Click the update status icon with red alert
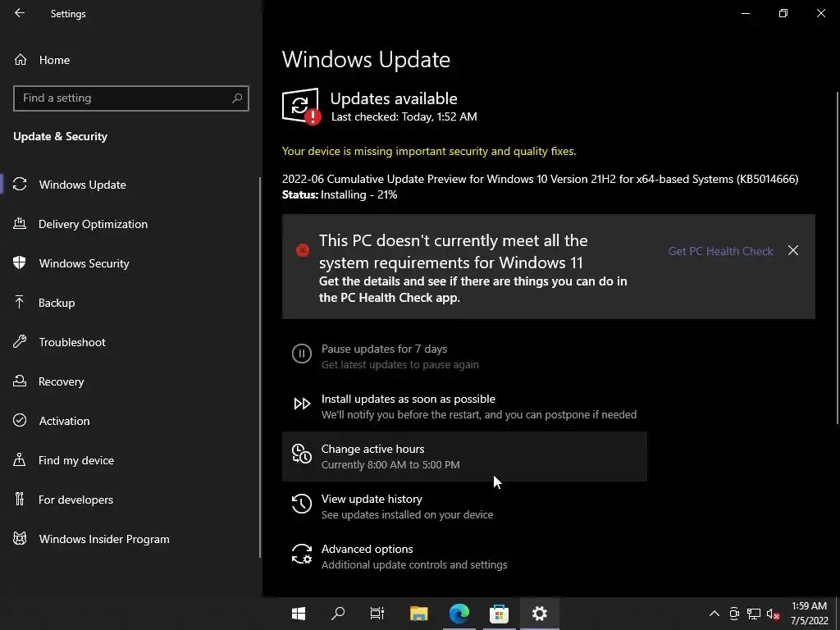The width and height of the screenshot is (840, 630). click(x=301, y=106)
